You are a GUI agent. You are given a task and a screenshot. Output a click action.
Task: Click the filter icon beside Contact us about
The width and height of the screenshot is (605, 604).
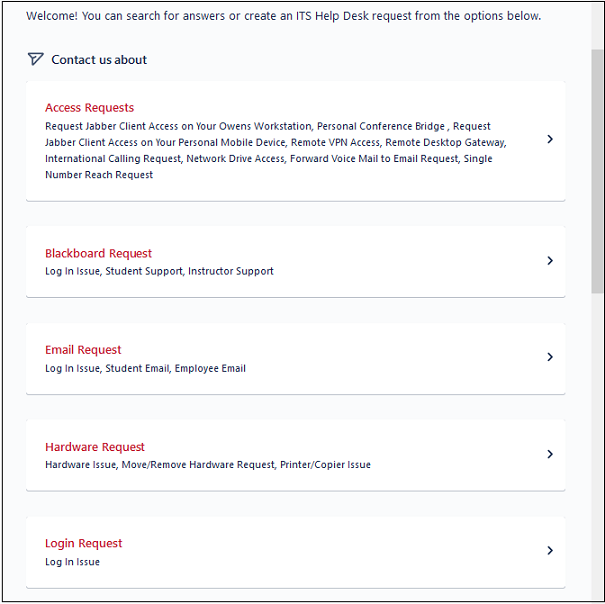(x=35, y=59)
